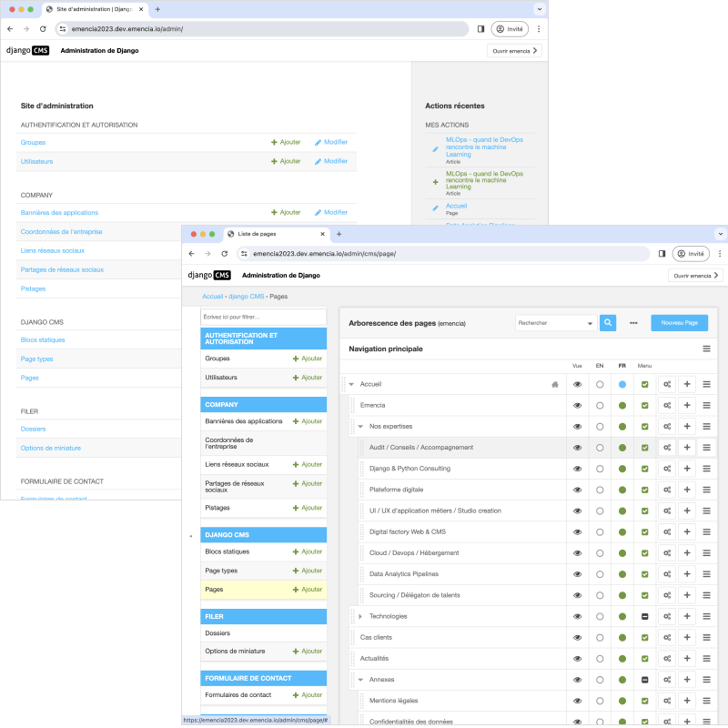This screenshot has width=728, height=728.
Task: Open hamburger menu for Navigation principale
Action: point(706,349)
